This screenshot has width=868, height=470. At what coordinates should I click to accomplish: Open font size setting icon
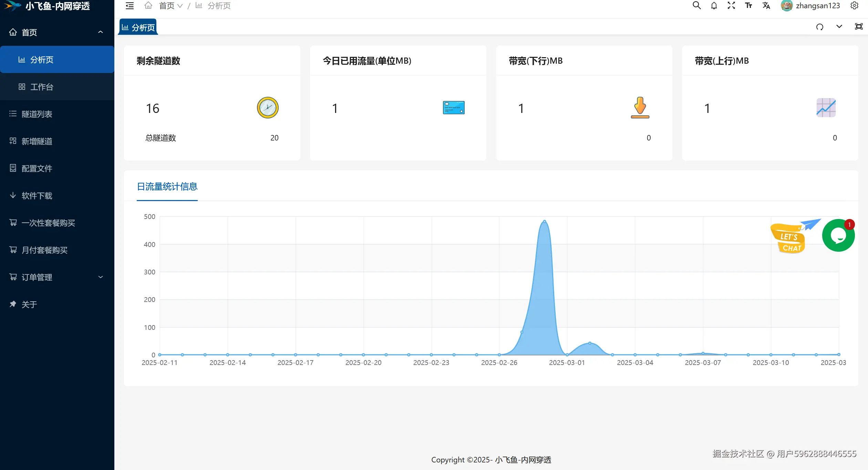(748, 6)
